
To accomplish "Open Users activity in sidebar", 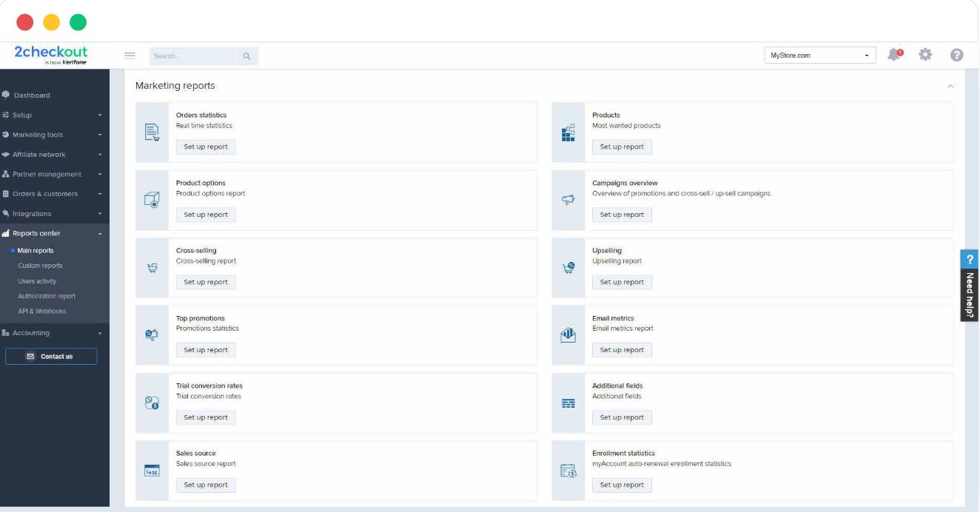I will pyautogui.click(x=37, y=281).
